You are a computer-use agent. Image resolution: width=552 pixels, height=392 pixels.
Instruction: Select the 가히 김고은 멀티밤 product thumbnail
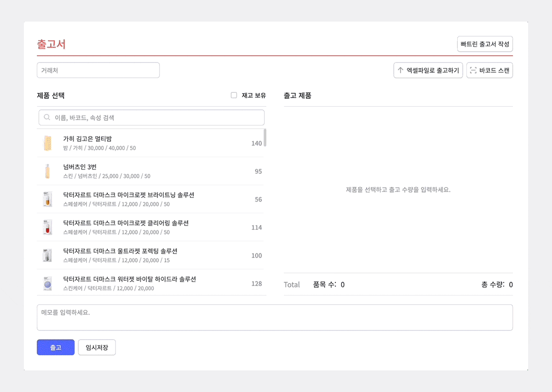coord(47,143)
